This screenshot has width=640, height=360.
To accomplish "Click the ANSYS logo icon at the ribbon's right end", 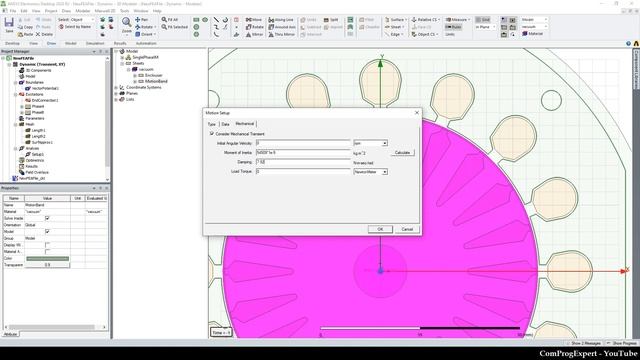I will [636, 43].
